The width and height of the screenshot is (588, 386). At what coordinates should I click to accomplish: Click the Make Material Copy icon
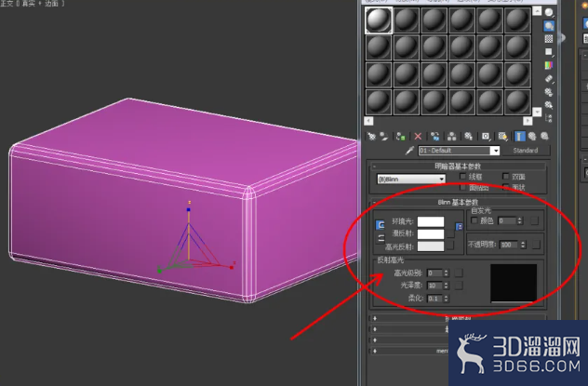435,137
